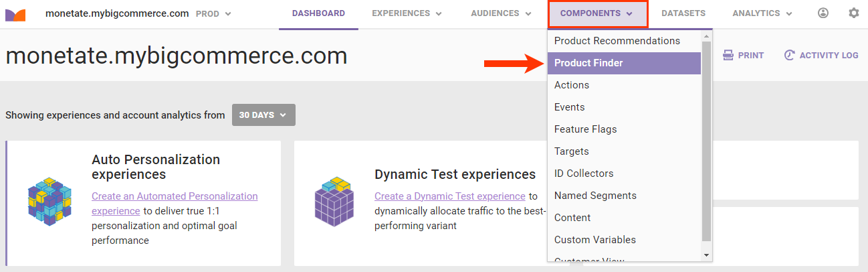Click the Auto Personalization experiences heading
The width and height of the screenshot is (868, 272).
tap(156, 167)
